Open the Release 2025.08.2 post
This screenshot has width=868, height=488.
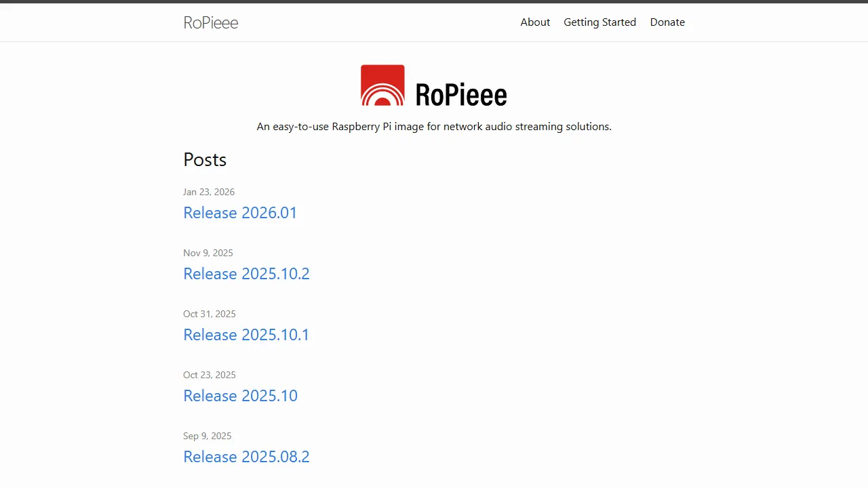246,456
